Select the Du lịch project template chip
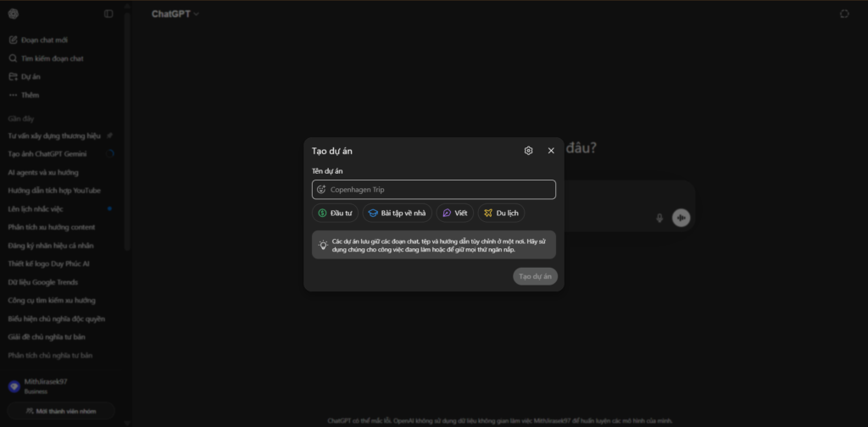This screenshot has height=427, width=868. 502,213
